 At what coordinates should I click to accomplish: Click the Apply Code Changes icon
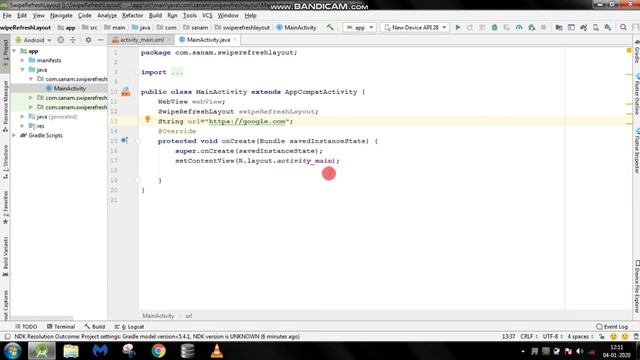pyautogui.click(x=482, y=27)
